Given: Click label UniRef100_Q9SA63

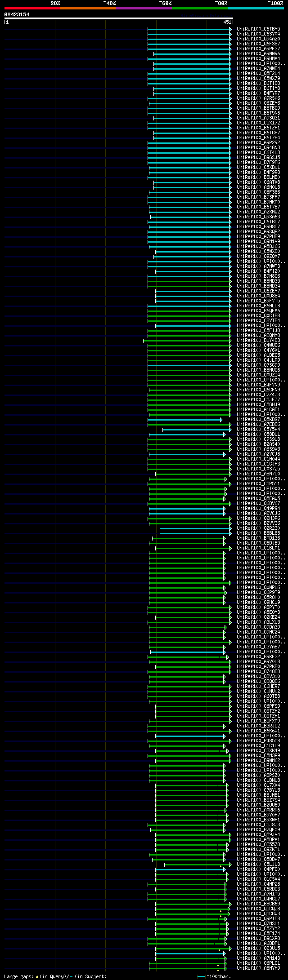Looking at the screenshot, I should (x=258, y=217).
